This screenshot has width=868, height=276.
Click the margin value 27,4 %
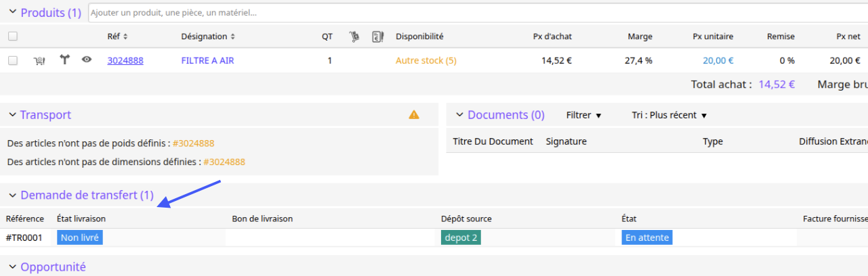point(638,60)
